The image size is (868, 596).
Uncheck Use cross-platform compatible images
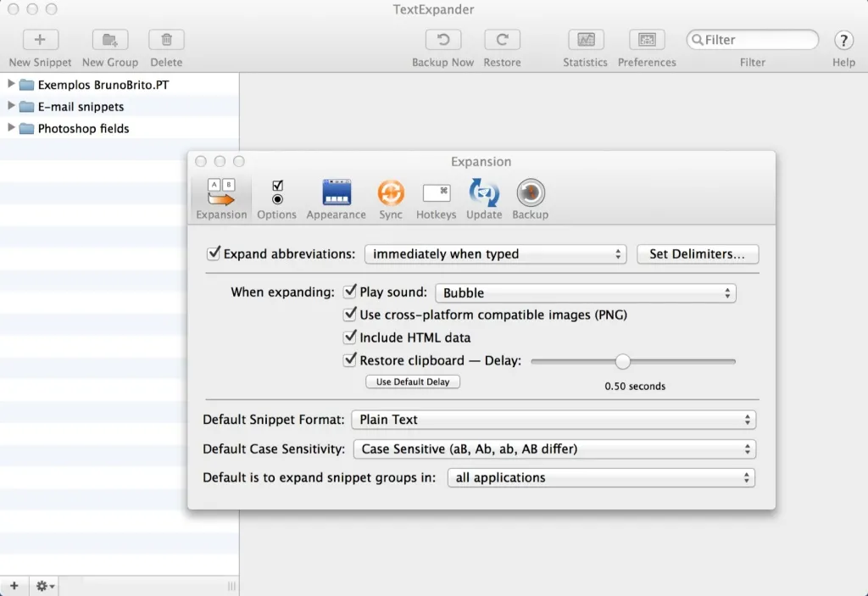pyautogui.click(x=350, y=315)
